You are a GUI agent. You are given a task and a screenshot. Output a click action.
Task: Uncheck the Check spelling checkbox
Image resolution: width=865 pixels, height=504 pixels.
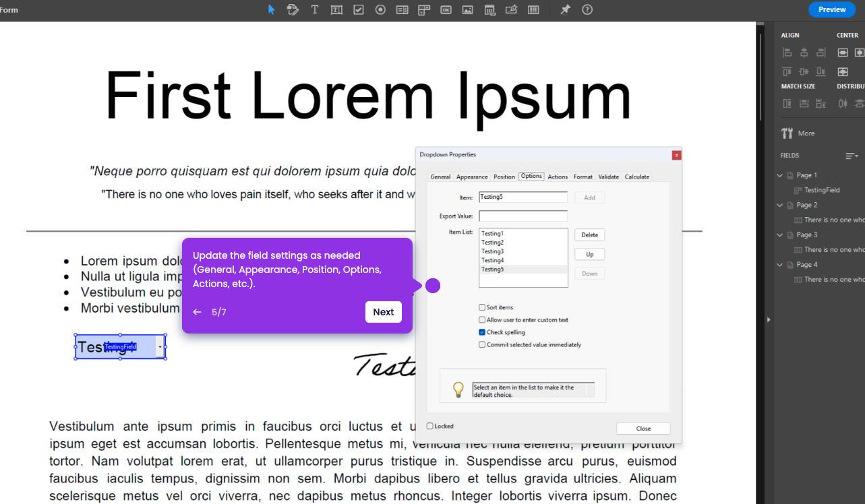pos(482,332)
